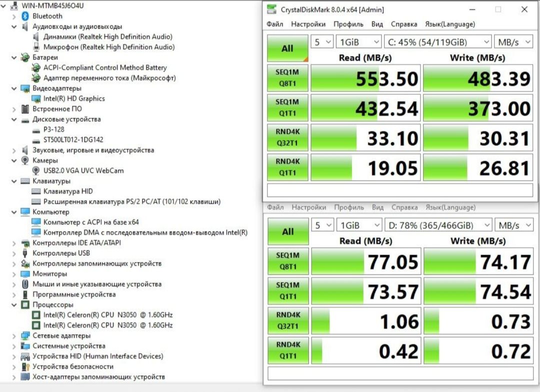Run RND4K Q32T1 test in D: window

coord(288,321)
